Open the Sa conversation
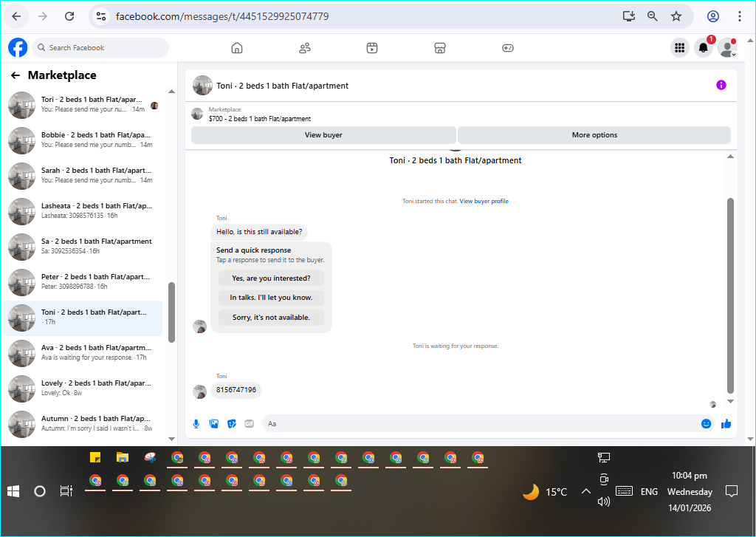 (83, 247)
